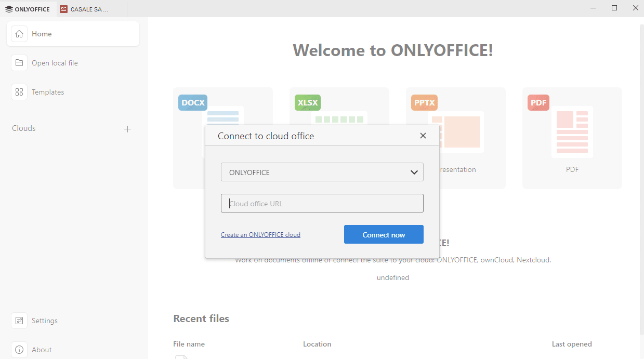Close the ONLYOFFICE window
Image resolution: width=644 pixels, height=359 pixels.
point(635,8)
